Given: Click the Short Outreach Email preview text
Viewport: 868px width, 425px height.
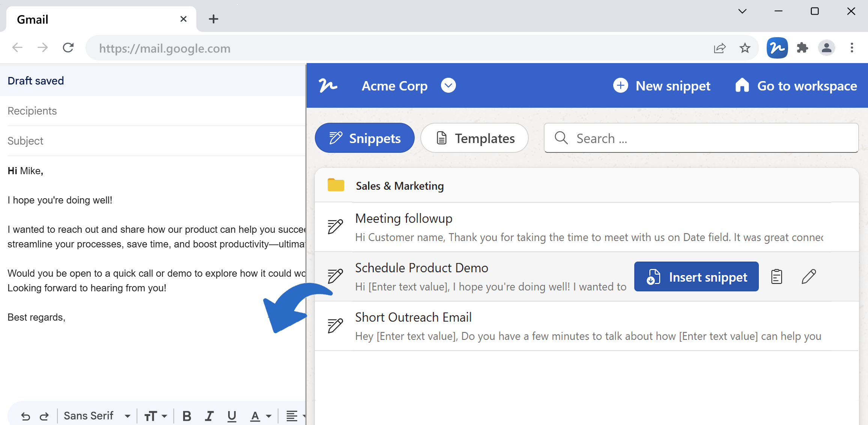Looking at the screenshot, I should tap(588, 336).
